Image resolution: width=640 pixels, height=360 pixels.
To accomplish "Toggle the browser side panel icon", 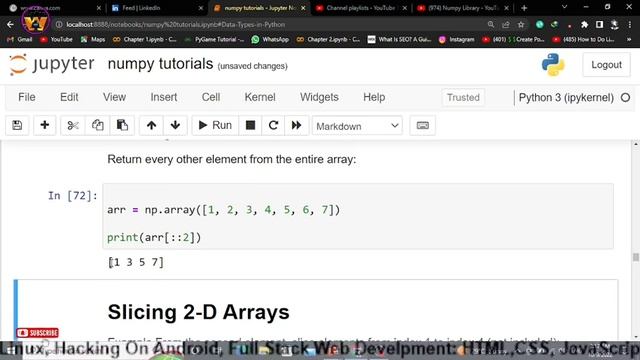I will pos(599,24).
